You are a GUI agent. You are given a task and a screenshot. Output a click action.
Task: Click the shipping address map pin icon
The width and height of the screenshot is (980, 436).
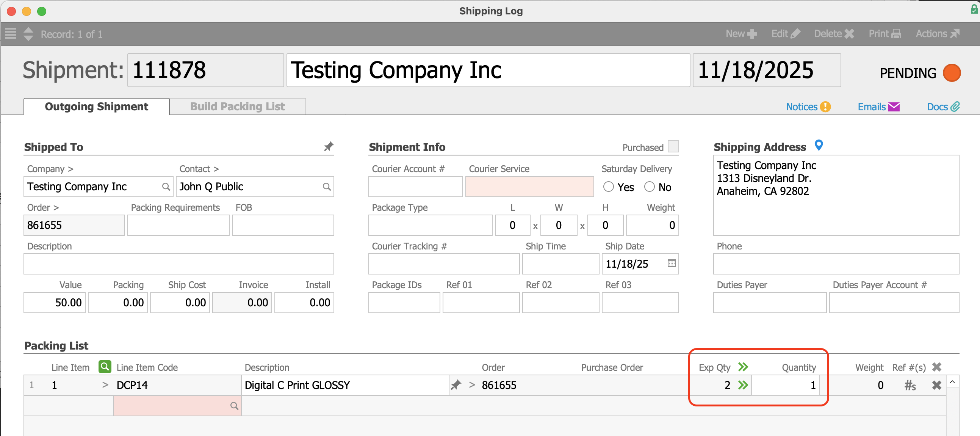pos(818,145)
